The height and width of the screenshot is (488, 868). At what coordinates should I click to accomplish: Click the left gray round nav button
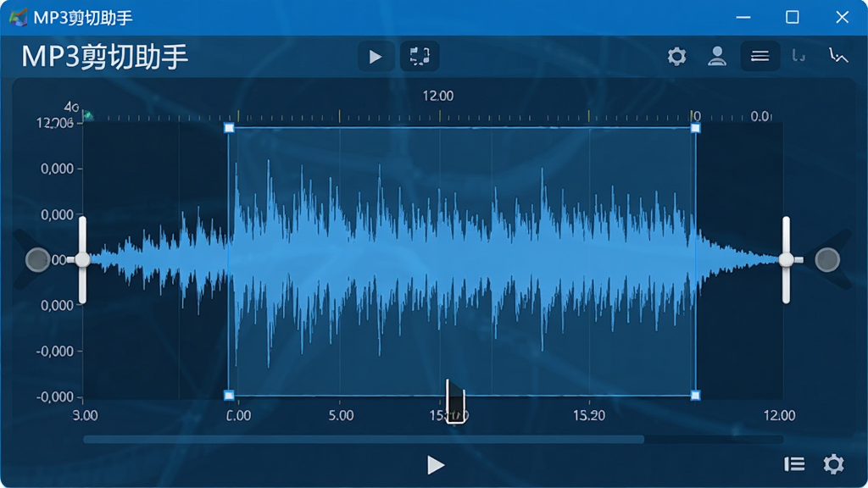click(37, 259)
